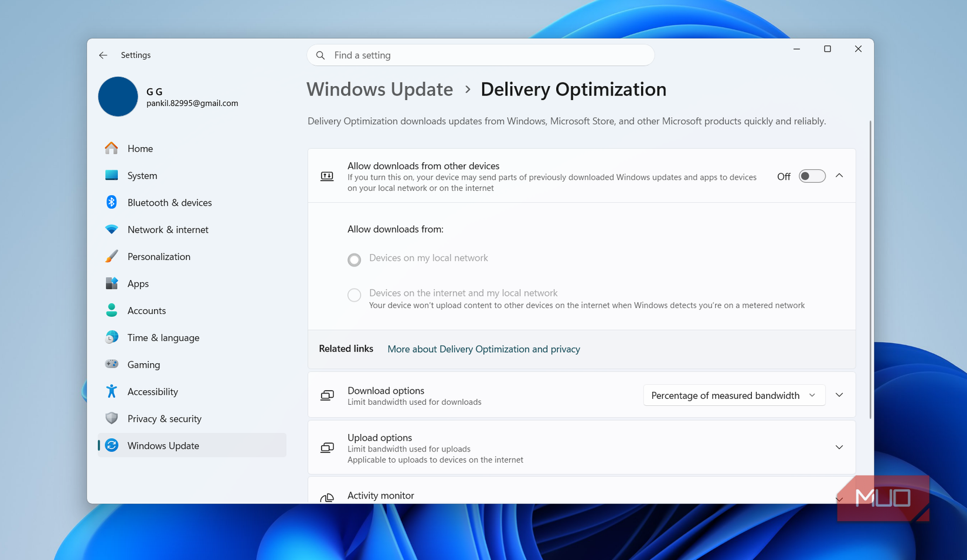Click the Download options icon
The image size is (967, 560).
point(327,395)
